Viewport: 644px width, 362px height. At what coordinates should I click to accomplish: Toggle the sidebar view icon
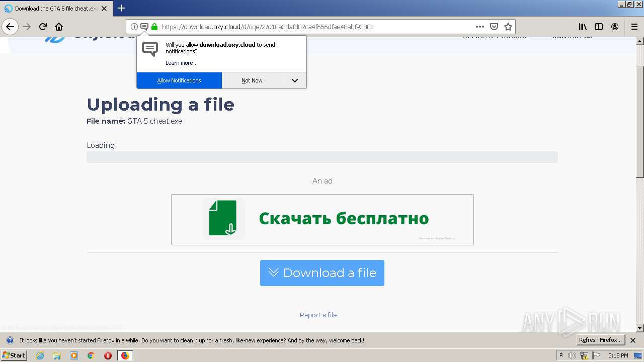pyautogui.click(x=599, y=27)
